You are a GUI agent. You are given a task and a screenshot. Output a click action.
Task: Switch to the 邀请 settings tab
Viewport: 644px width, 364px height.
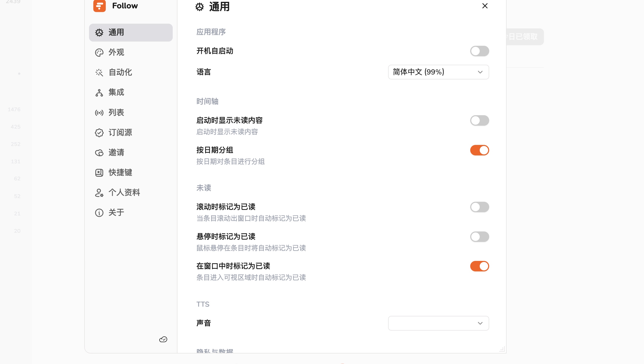coord(131,153)
